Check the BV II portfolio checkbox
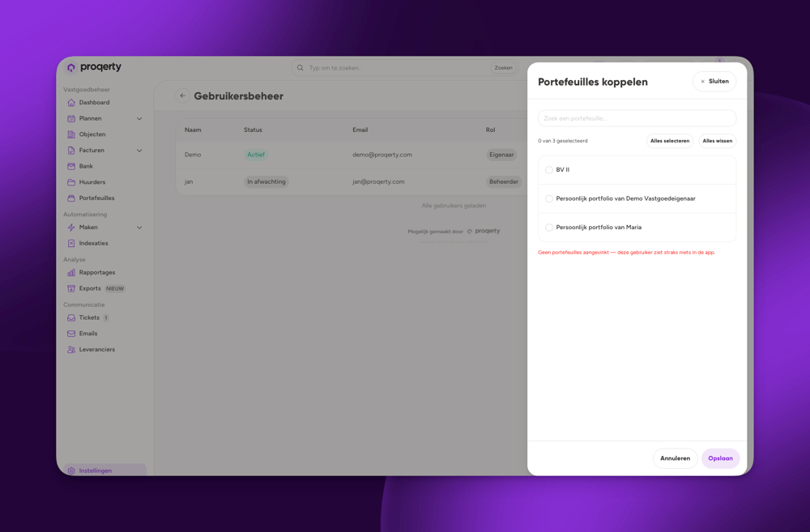 tap(549, 170)
